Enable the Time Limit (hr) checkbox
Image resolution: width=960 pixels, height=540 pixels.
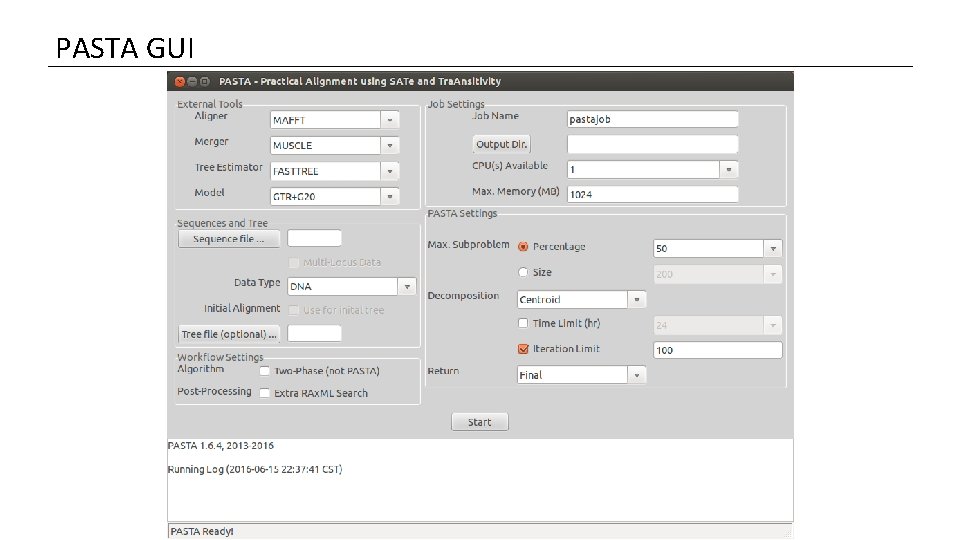(x=523, y=323)
